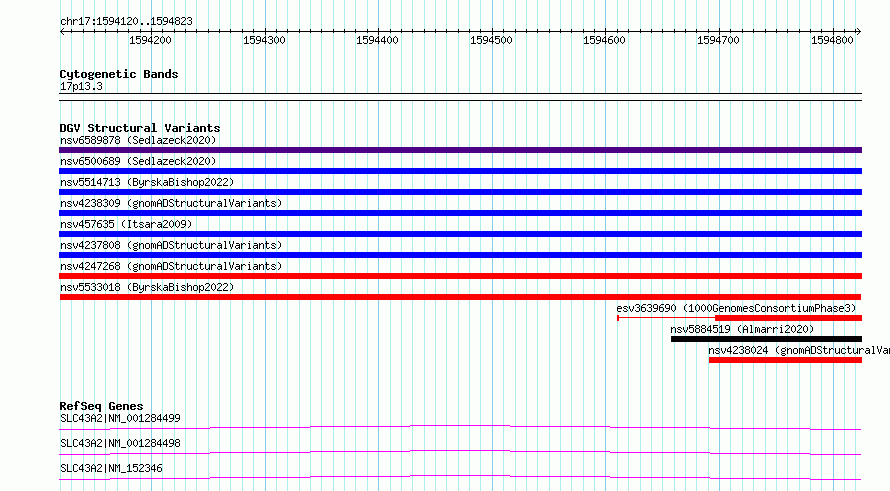Click the 1594800 ruler tick label

(x=832, y=40)
